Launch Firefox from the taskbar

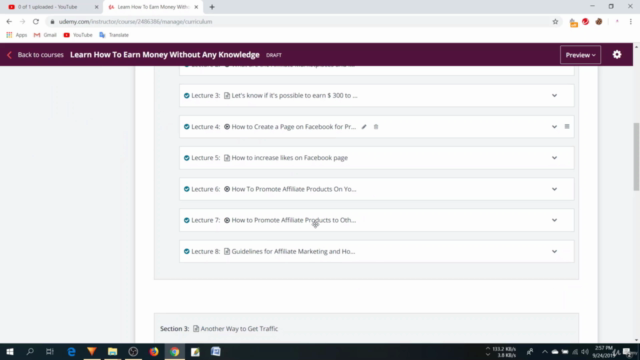point(154,352)
